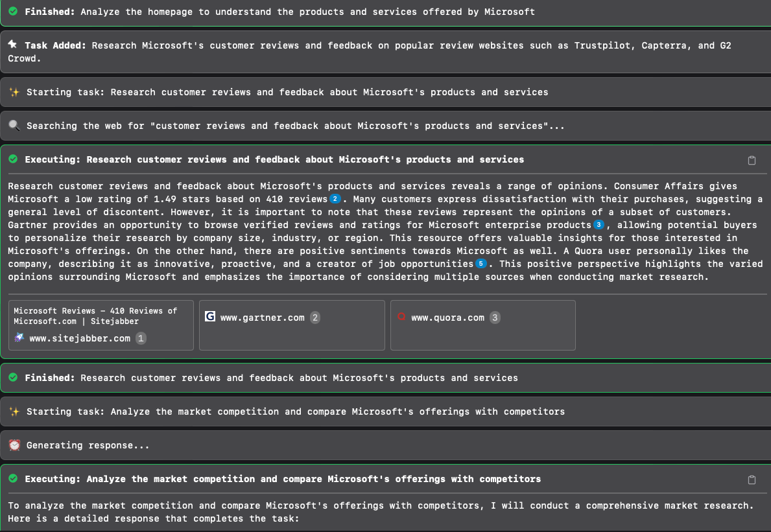The width and height of the screenshot is (771, 532).
Task: Click the paragraph text mentioning '1.49 stars'
Action: pos(385,231)
